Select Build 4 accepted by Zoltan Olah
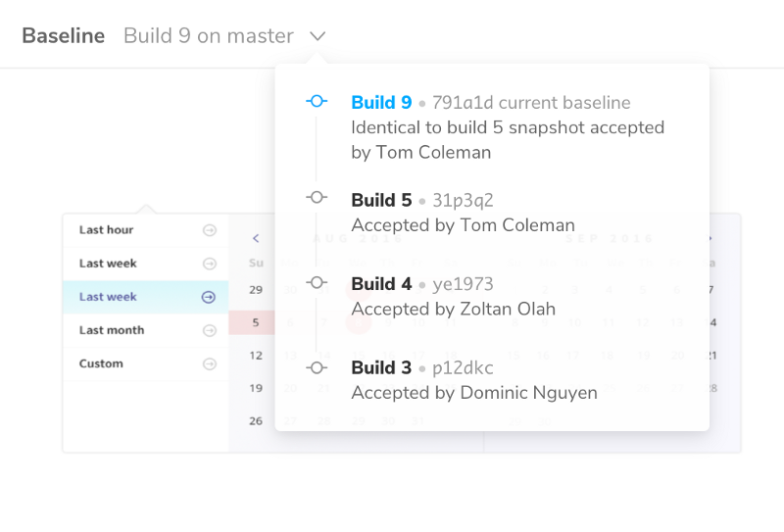Viewport: 784px width, 532px height. click(x=453, y=297)
